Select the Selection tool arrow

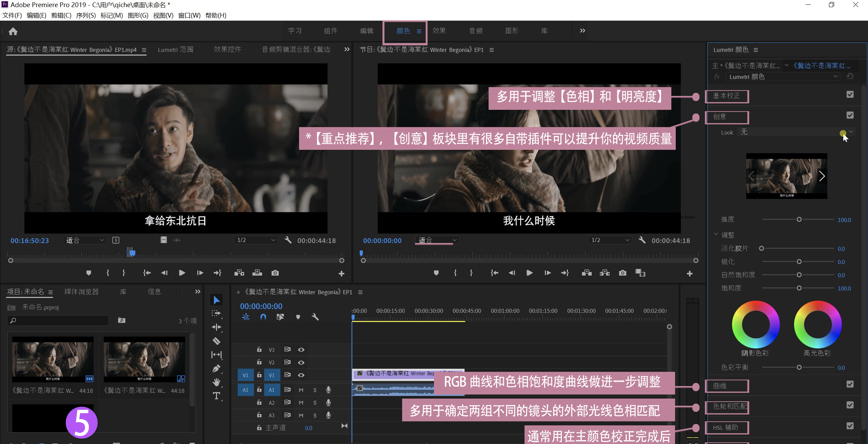tap(216, 300)
